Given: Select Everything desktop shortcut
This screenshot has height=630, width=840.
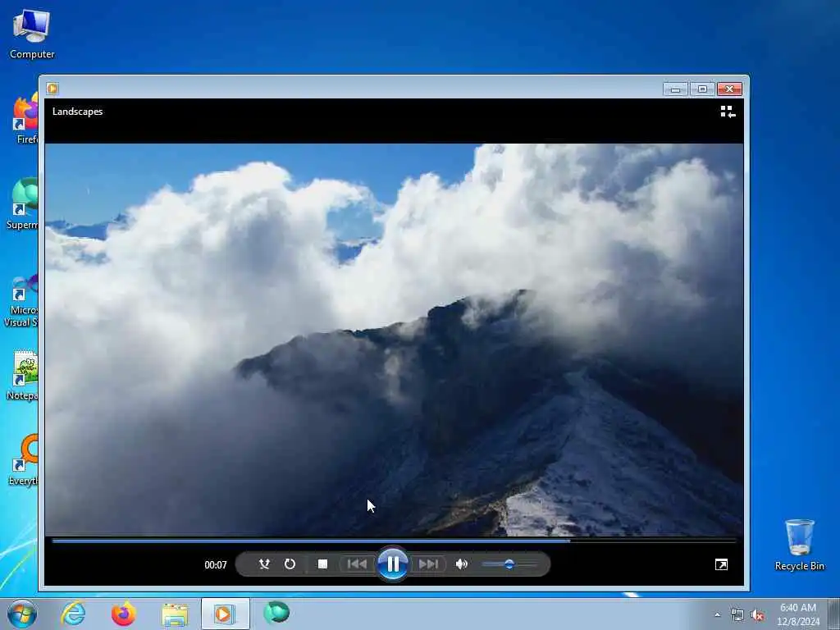Looking at the screenshot, I should 25,459.
